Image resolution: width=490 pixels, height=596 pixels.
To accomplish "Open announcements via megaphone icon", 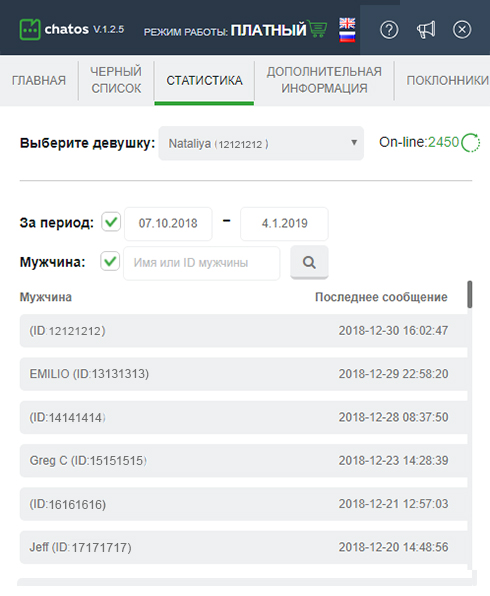I will coord(426,30).
